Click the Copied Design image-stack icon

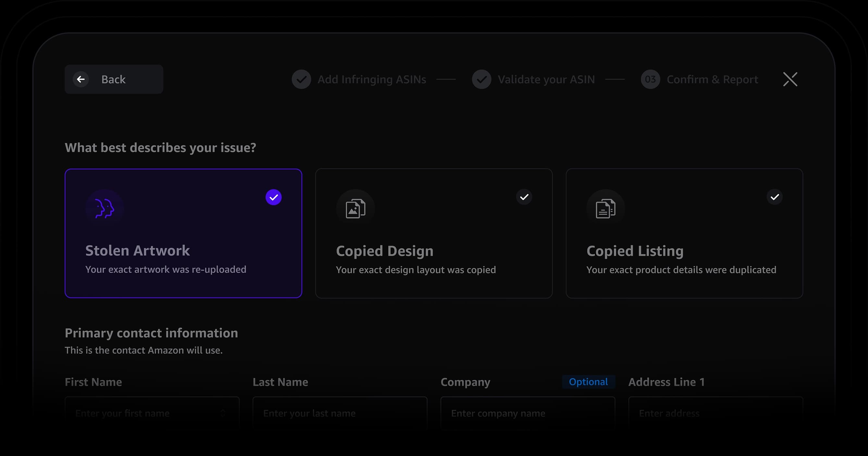coord(355,208)
